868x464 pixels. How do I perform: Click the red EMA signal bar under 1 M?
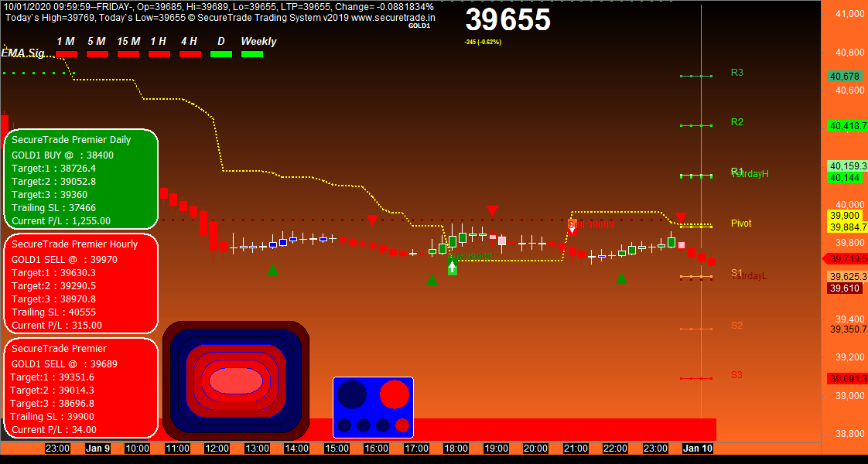(67, 53)
